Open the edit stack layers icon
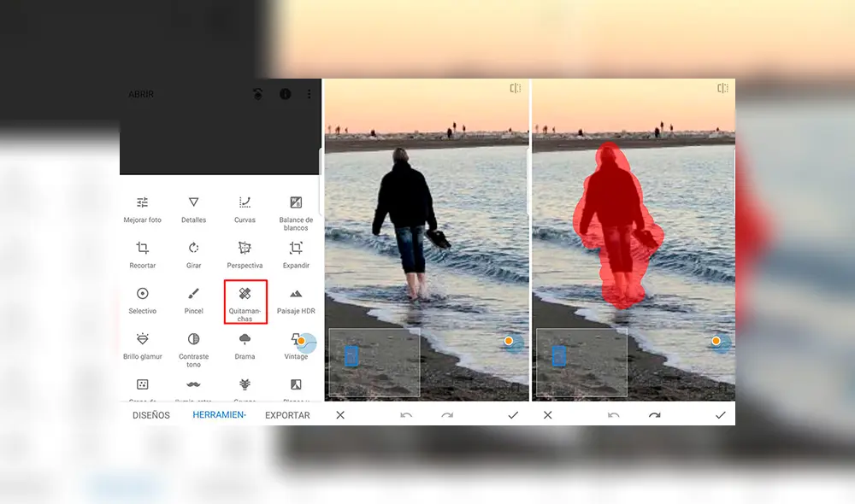This screenshot has height=504, width=855. coord(258,94)
